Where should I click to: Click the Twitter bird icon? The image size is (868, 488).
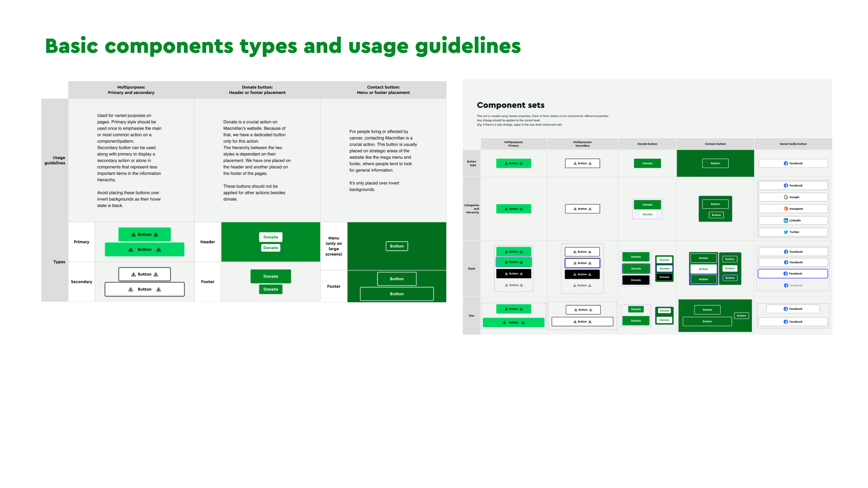pos(786,232)
